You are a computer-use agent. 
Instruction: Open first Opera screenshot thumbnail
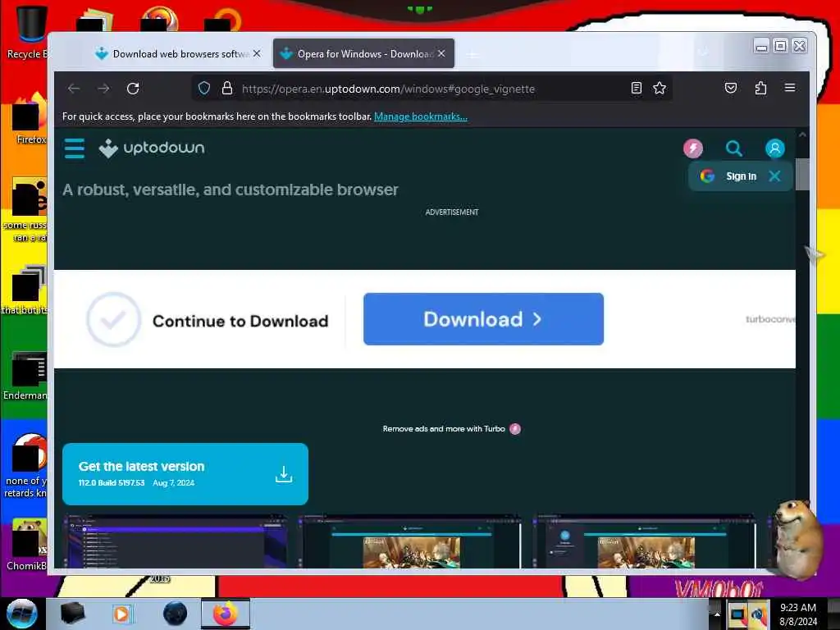176,541
